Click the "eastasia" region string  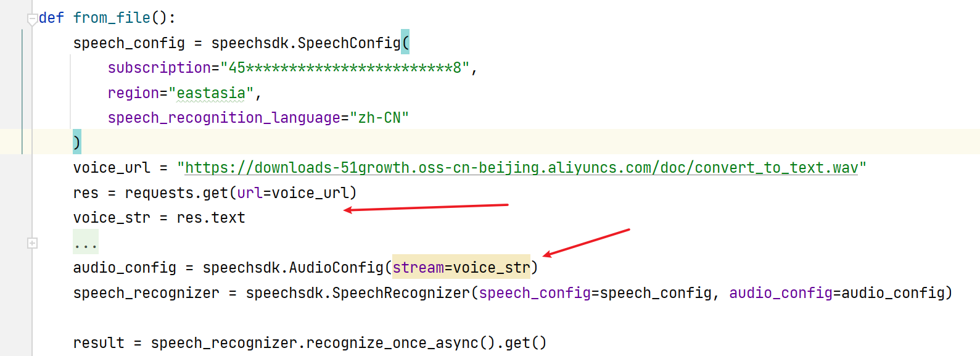211,93
